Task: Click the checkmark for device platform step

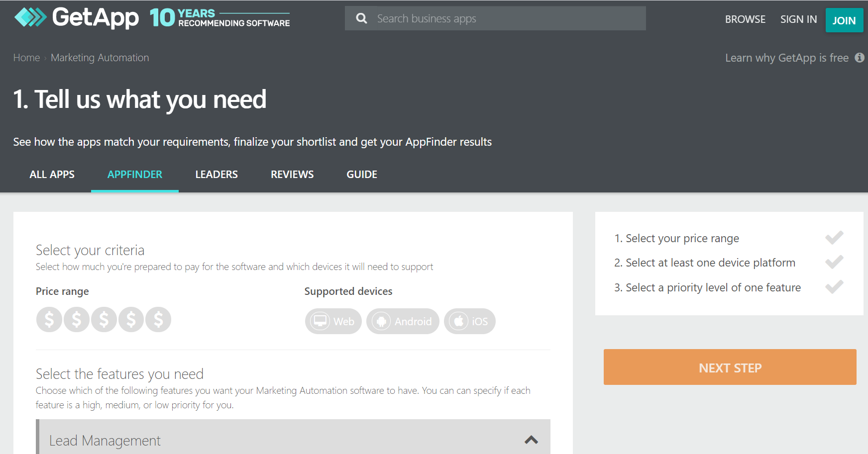Action: [834, 262]
